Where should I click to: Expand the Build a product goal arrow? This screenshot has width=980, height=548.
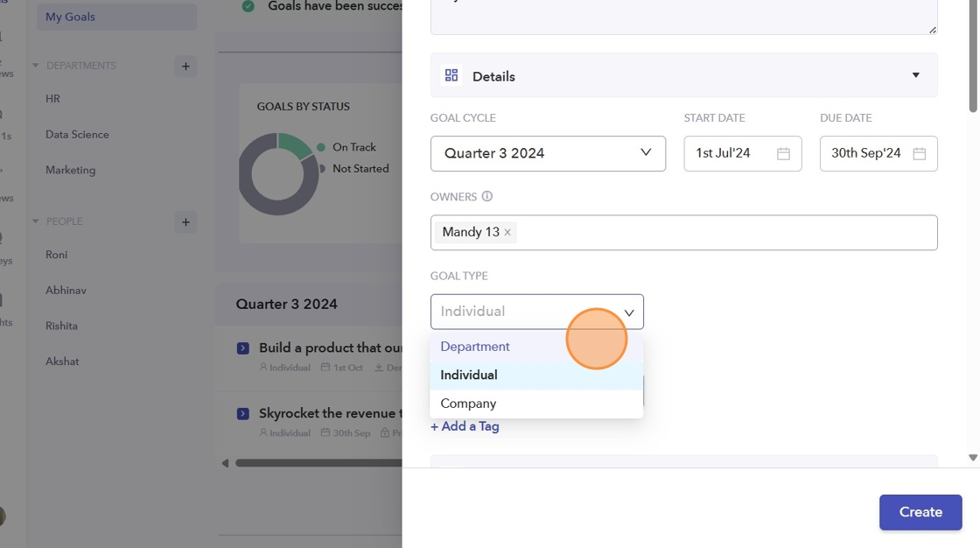click(243, 348)
